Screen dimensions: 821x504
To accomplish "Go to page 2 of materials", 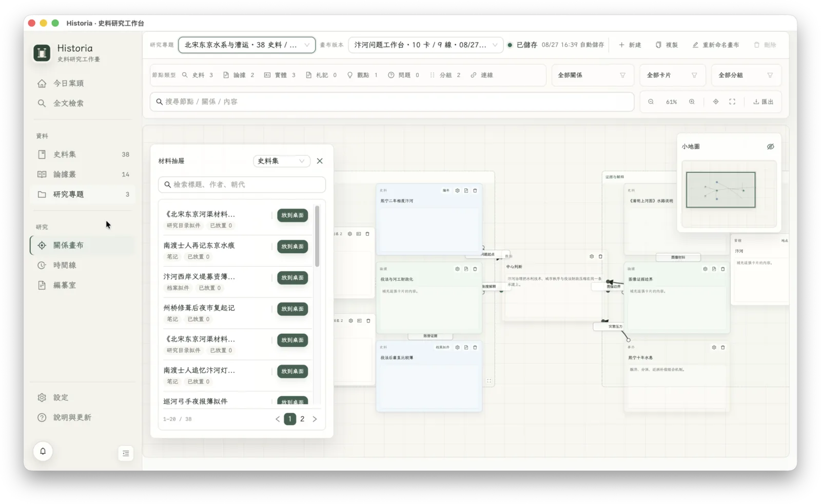I will click(x=302, y=419).
